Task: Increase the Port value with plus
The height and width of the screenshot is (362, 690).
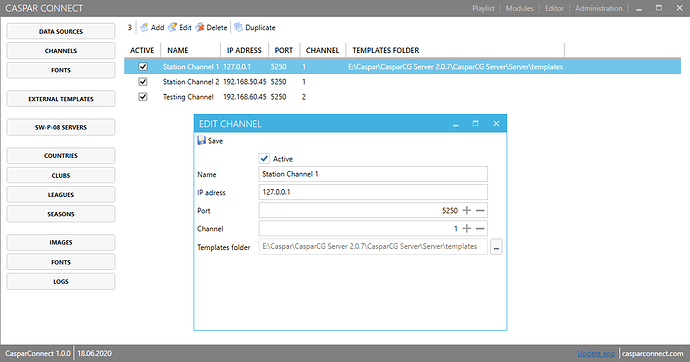Action: 467,210
